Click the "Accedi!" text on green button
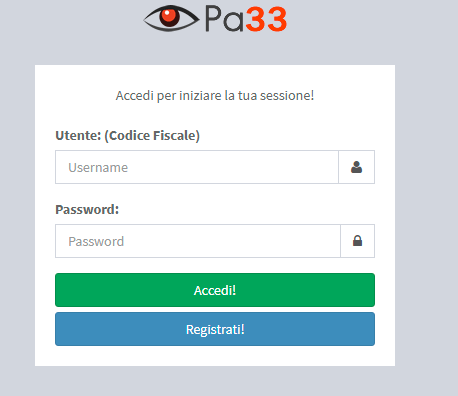This screenshot has width=458, height=396. [215, 290]
